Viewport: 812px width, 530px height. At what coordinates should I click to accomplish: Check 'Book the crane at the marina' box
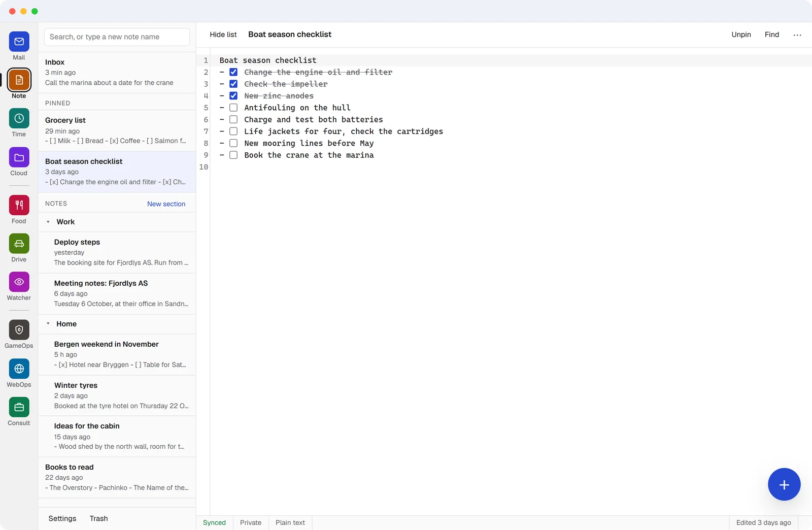click(233, 155)
